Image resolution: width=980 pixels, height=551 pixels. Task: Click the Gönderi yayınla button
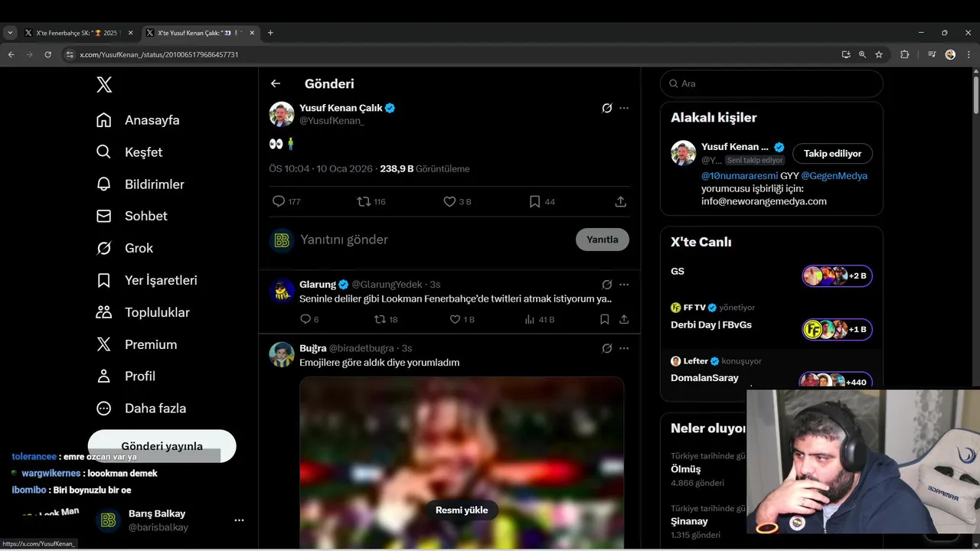(162, 446)
